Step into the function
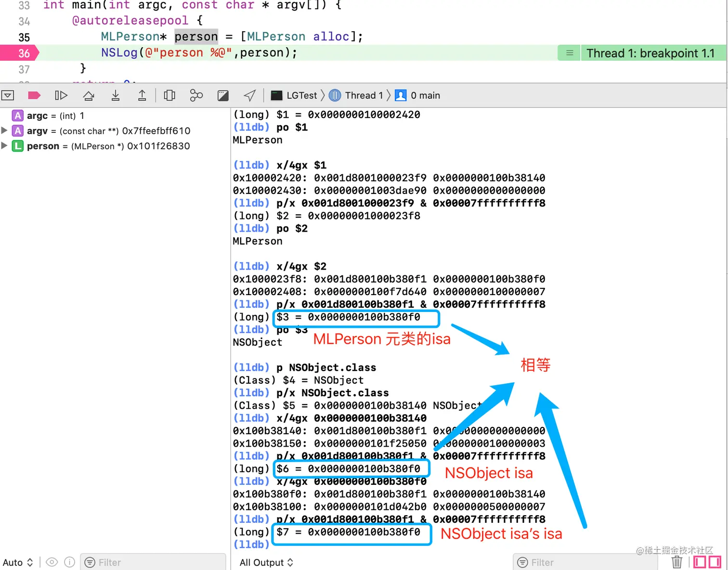This screenshot has width=728, height=570. coord(116,95)
